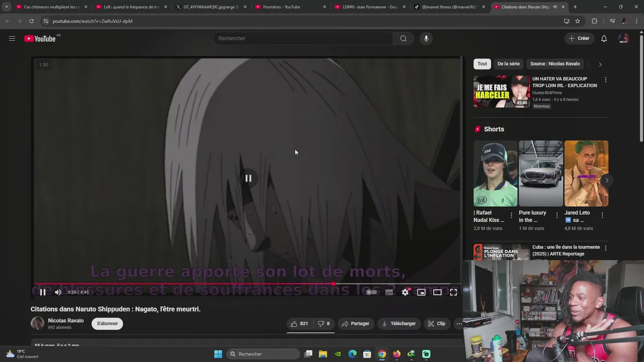
Task: Open the UN HATER VA BEAUCOUP TROP LOIN thumbnail
Action: 502,92
